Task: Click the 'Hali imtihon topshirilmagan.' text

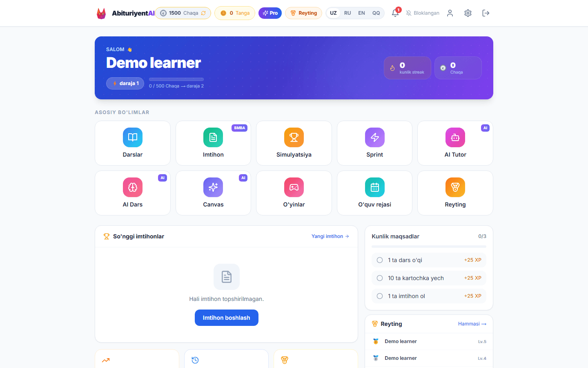Action: click(227, 299)
